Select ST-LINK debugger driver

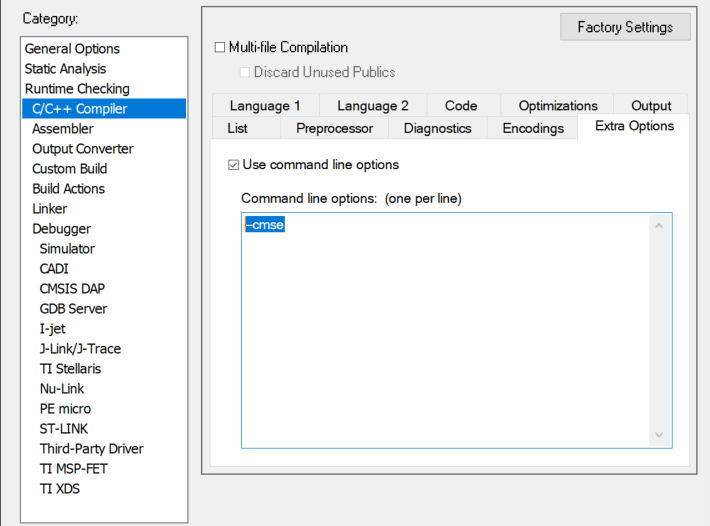64,429
